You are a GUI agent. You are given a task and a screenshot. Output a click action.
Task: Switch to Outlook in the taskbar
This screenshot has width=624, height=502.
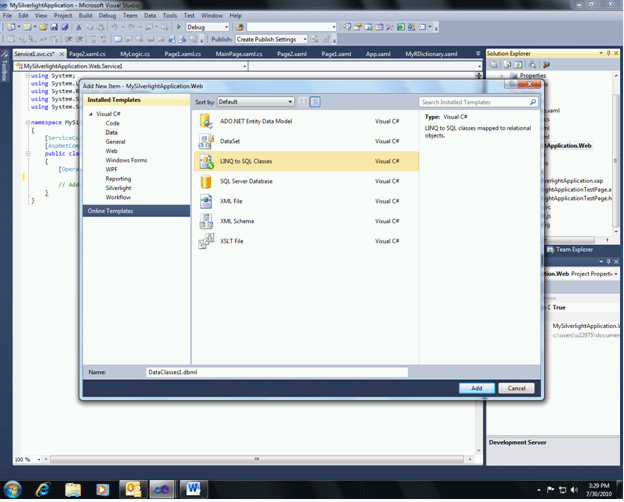point(133,489)
